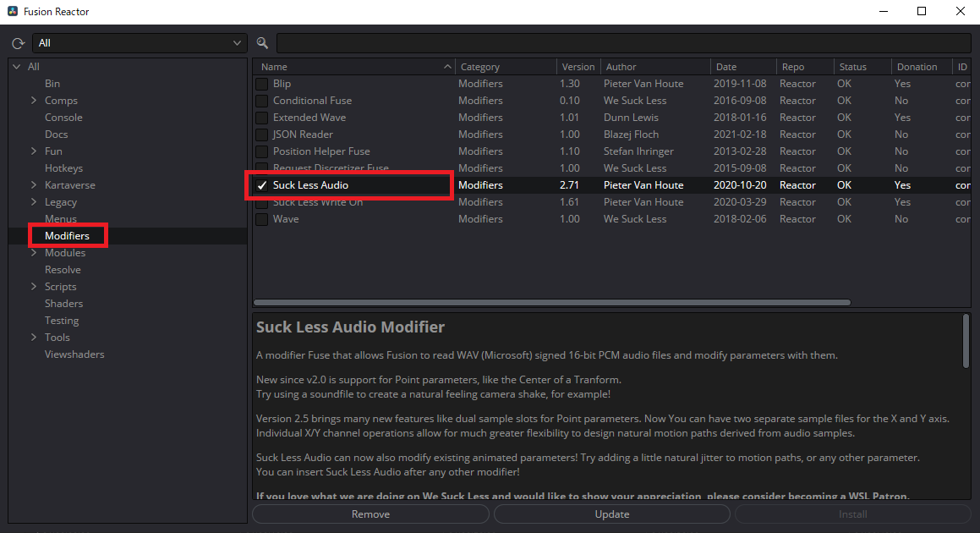980x533 pixels.
Task: Click the Suck Less Audio Modifier heading
Action: click(x=351, y=327)
